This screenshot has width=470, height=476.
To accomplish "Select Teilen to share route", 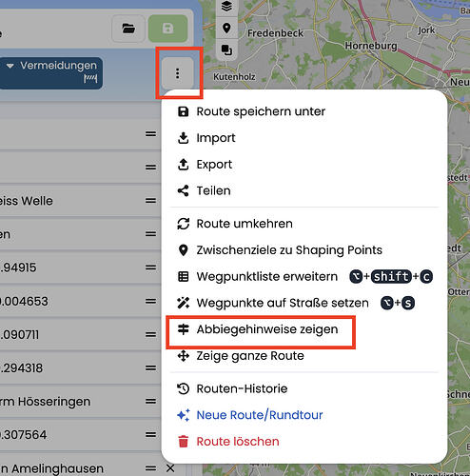I will 204,190.
